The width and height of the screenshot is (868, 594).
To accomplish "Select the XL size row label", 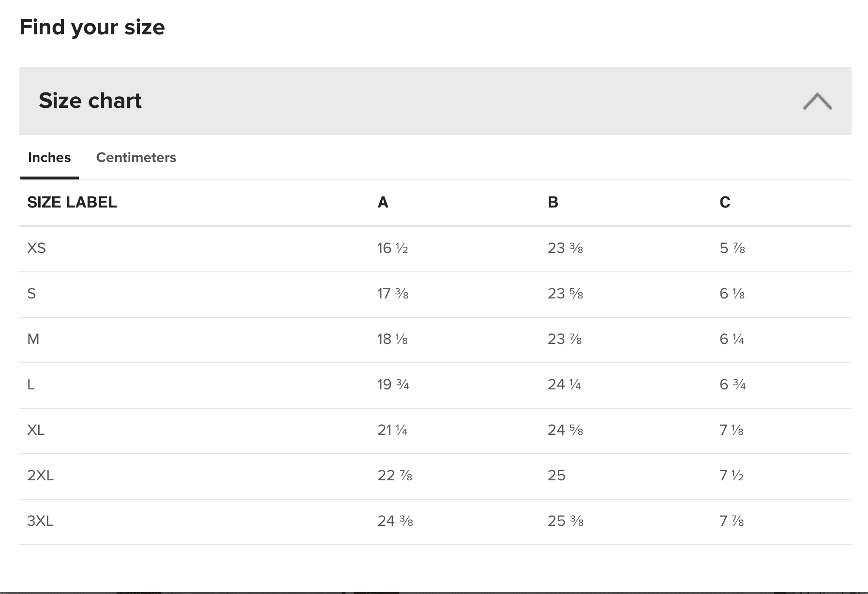I will (36, 430).
